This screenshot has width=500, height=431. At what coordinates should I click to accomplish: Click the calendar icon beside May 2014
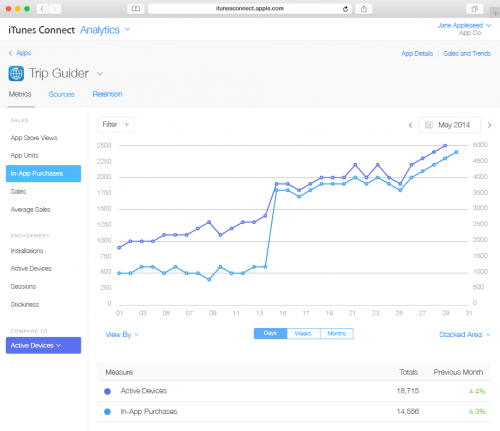click(x=429, y=125)
